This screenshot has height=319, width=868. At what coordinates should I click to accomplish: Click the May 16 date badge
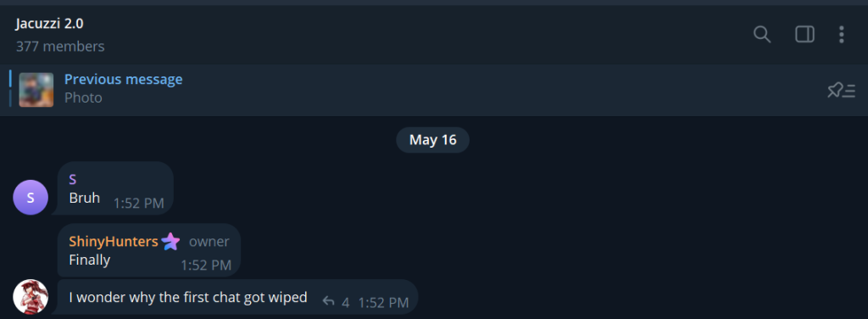coord(433,140)
